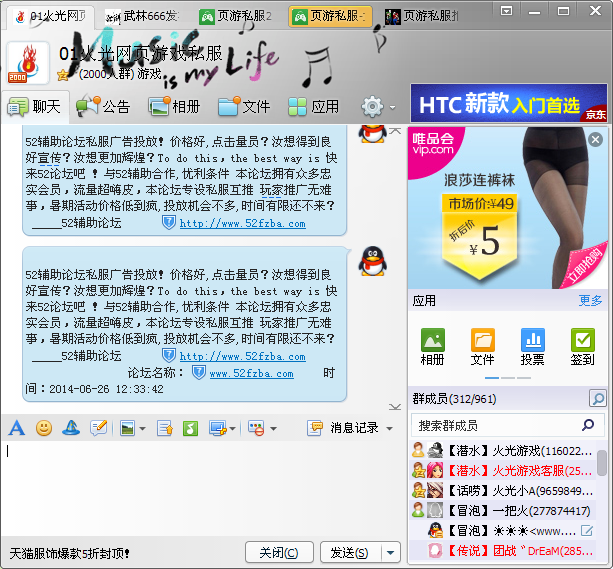613x569 pixels.
Task: Select the last 页游私服 chat tab
Action: point(423,16)
